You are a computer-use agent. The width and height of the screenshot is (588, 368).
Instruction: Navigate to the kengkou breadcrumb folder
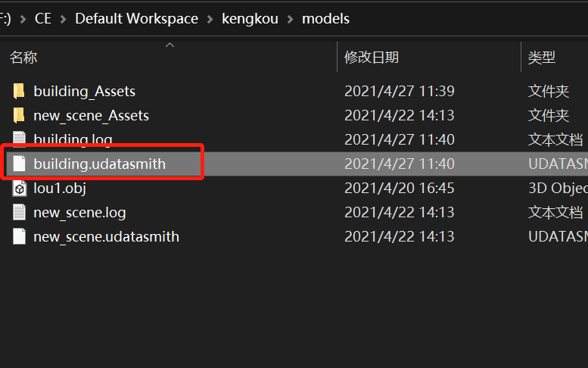coord(250,19)
